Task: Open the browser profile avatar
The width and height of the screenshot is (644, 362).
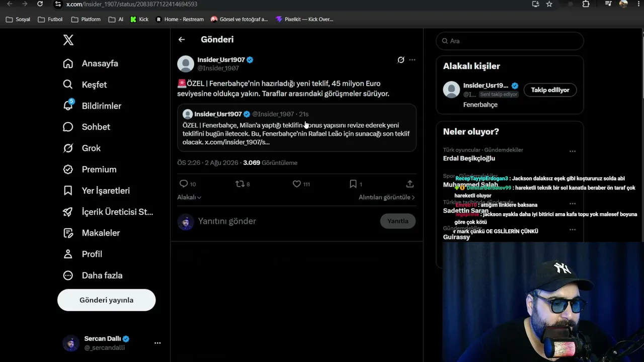Action: coord(623,4)
